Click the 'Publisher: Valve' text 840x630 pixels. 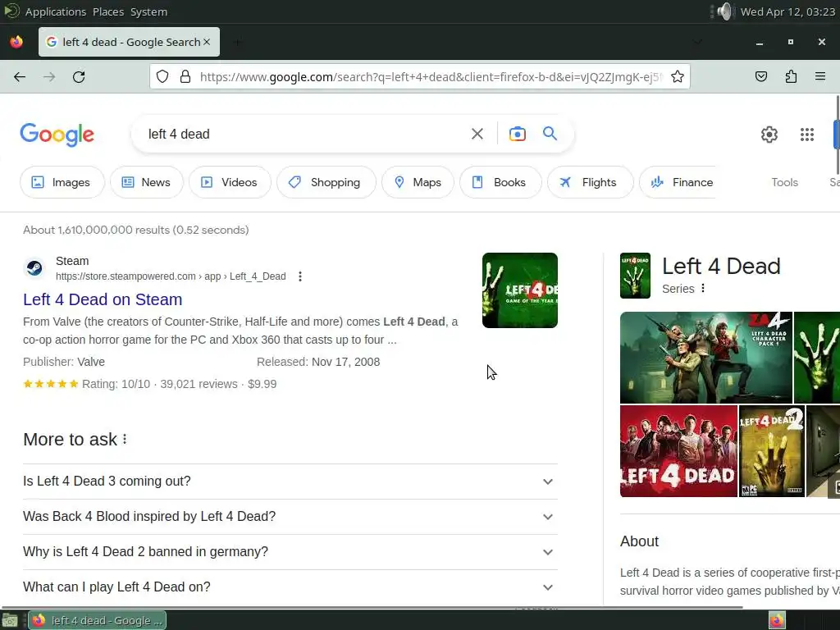(64, 362)
